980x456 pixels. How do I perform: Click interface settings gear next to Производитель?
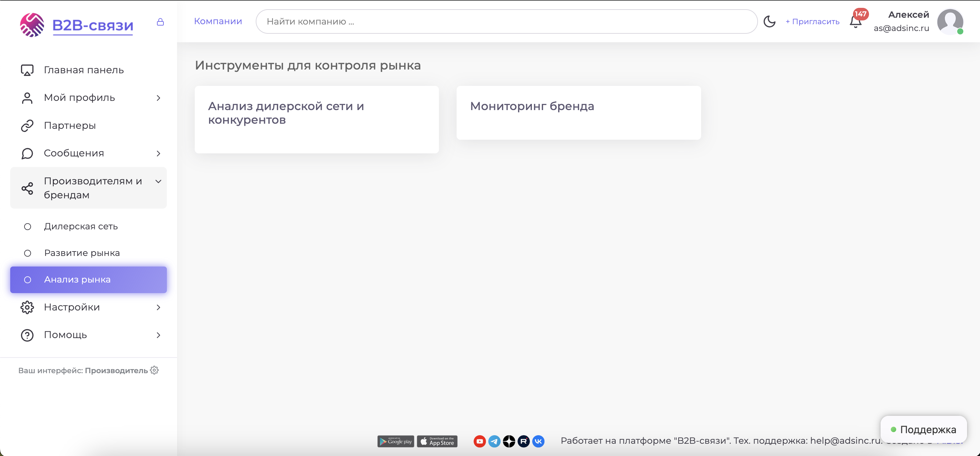[155, 370]
